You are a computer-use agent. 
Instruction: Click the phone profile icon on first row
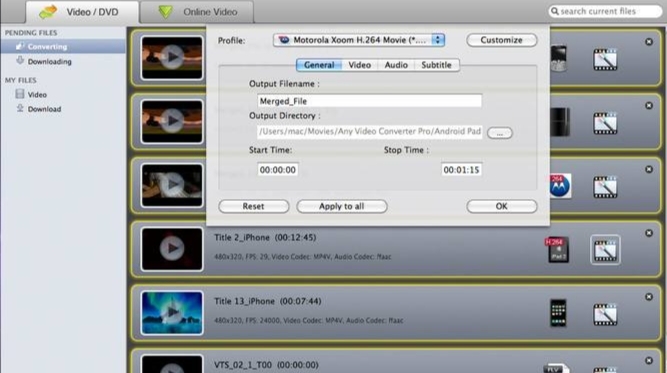559,59
